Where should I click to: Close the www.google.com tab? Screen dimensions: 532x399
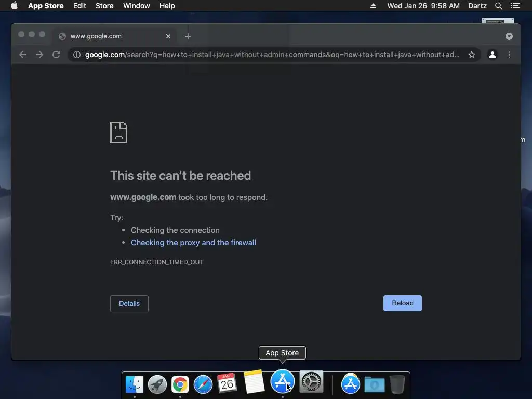tap(168, 36)
